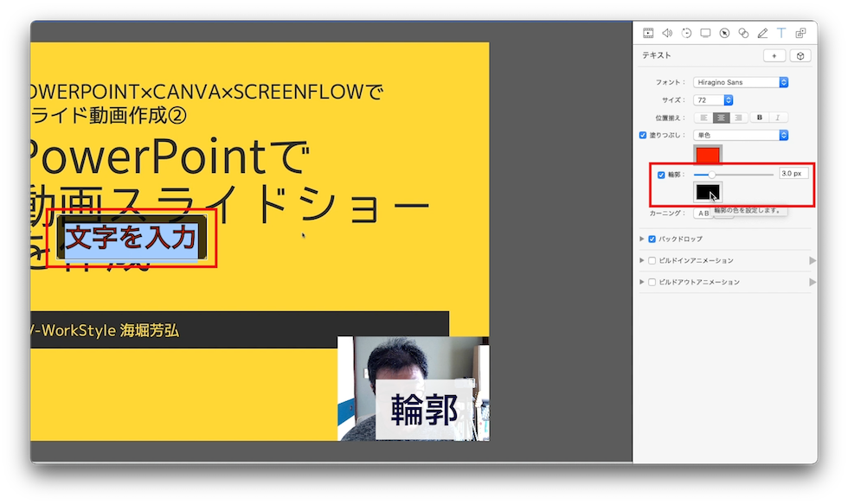The height and width of the screenshot is (504, 848).
Task: Expand the バックドロップ disclosure triangle
Action: coord(642,239)
